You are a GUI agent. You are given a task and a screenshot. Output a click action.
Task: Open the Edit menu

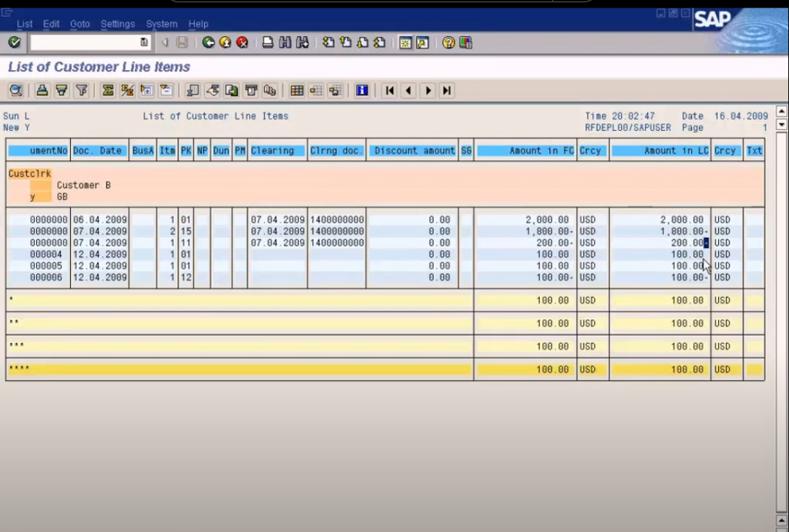51,24
